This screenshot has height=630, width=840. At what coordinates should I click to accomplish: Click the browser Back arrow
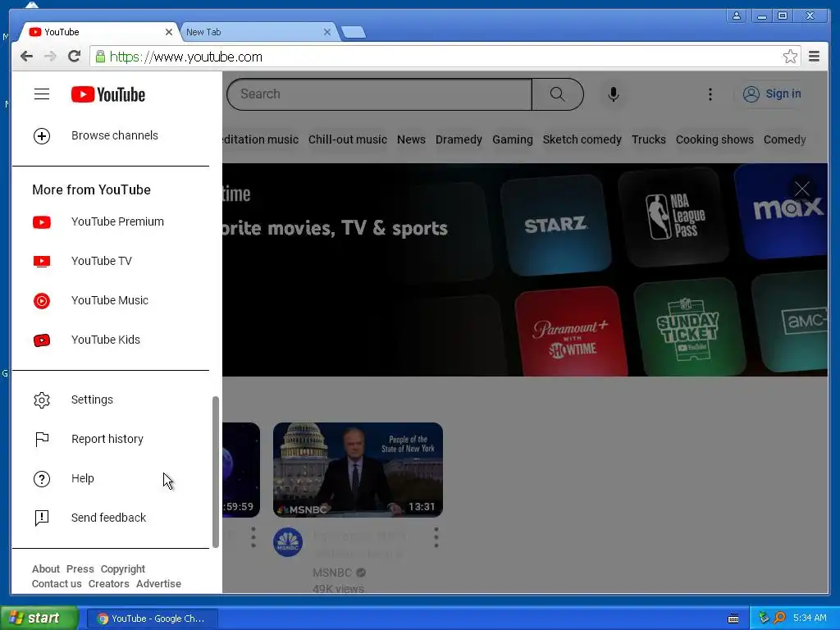click(x=26, y=57)
